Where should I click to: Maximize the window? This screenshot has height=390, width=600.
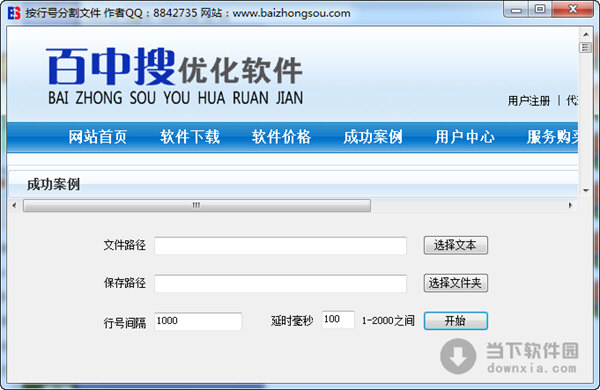pos(540,10)
